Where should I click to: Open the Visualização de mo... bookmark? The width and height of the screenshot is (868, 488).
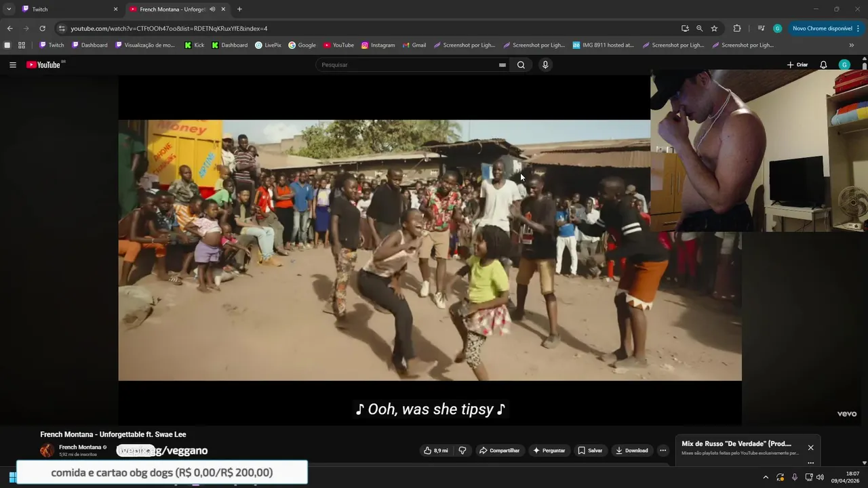point(145,45)
